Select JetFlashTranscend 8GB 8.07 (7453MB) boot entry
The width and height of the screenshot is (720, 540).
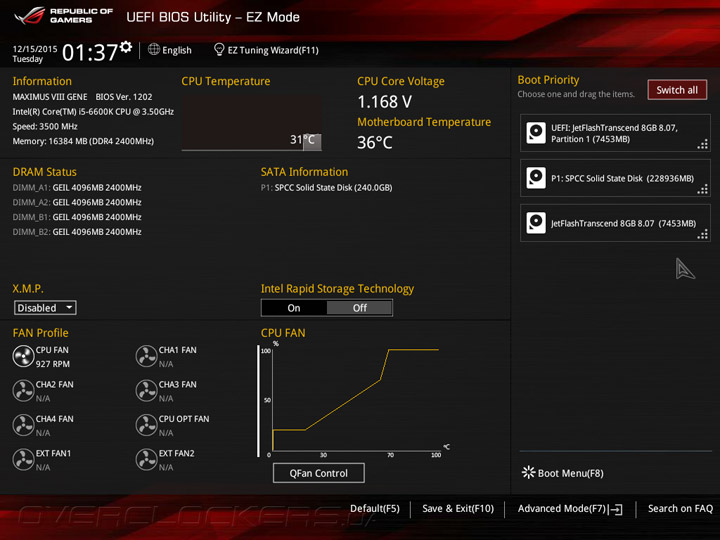pyautogui.click(x=615, y=223)
